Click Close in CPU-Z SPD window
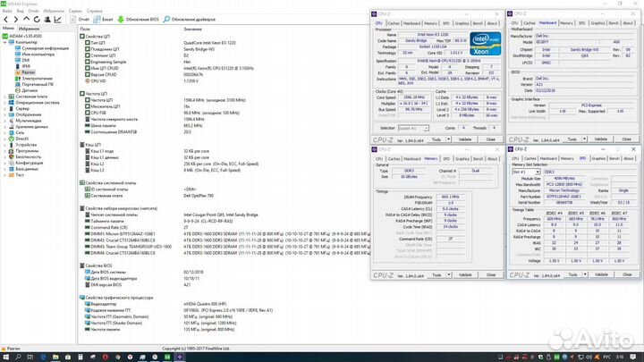Viewport: 644px width, 362px height. [627, 274]
